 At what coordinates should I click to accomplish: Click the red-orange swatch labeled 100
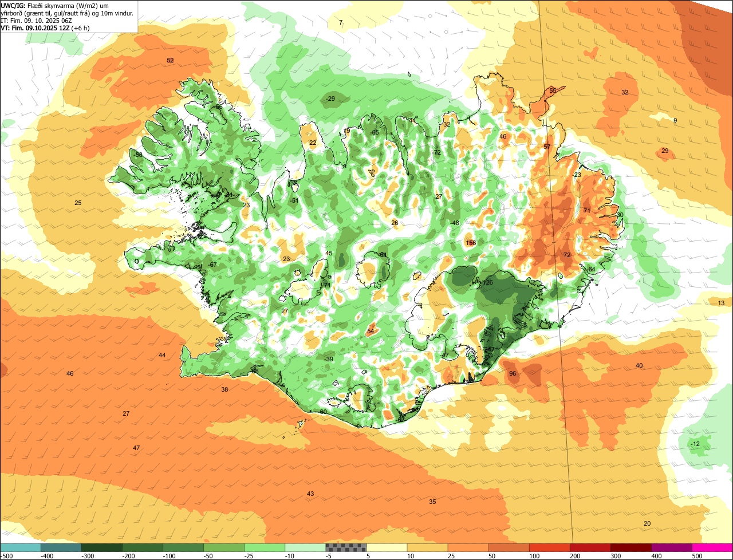point(549,547)
